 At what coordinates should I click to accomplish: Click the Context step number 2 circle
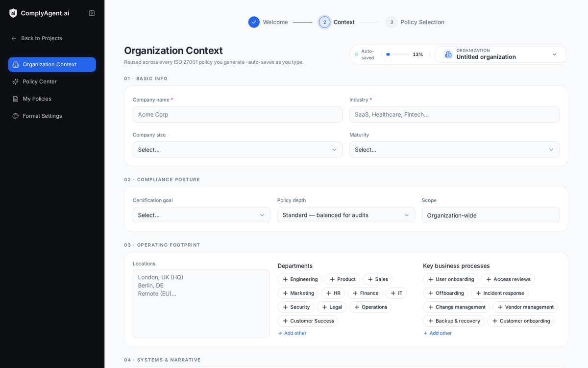coord(324,22)
